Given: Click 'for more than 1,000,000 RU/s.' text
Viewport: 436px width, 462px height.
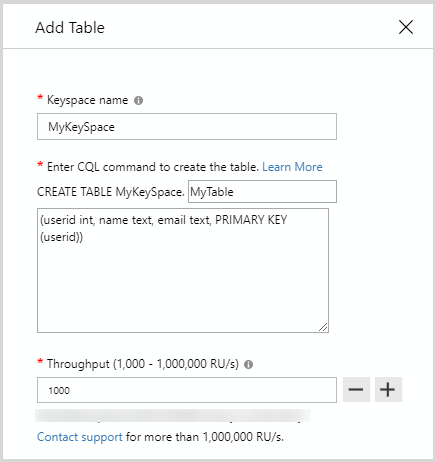Looking at the screenshot, I should (x=205, y=437).
